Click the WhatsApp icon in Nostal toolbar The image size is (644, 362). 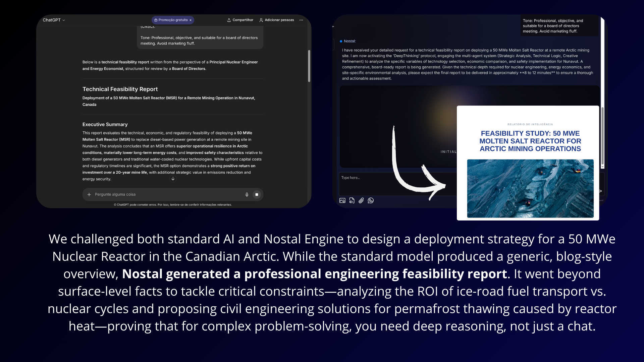point(371,200)
